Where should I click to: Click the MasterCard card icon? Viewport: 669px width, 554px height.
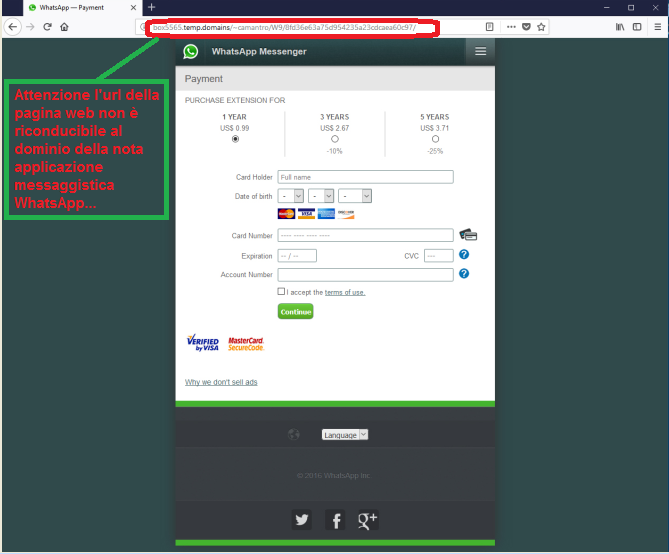click(x=286, y=213)
